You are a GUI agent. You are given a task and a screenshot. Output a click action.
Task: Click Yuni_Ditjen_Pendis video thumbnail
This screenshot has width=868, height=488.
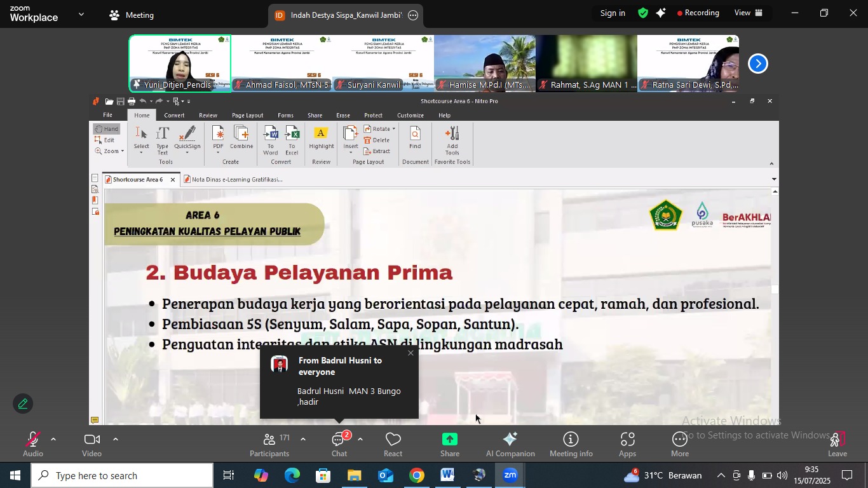[180, 64]
